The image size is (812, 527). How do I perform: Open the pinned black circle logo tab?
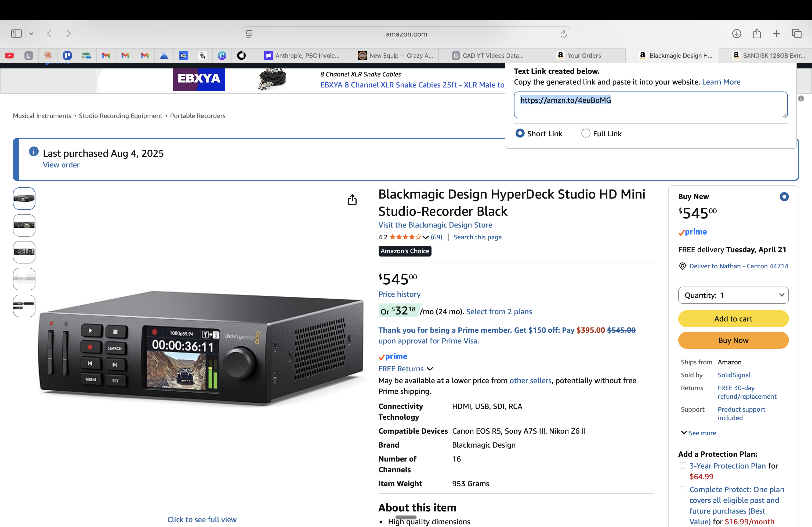[x=241, y=55]
